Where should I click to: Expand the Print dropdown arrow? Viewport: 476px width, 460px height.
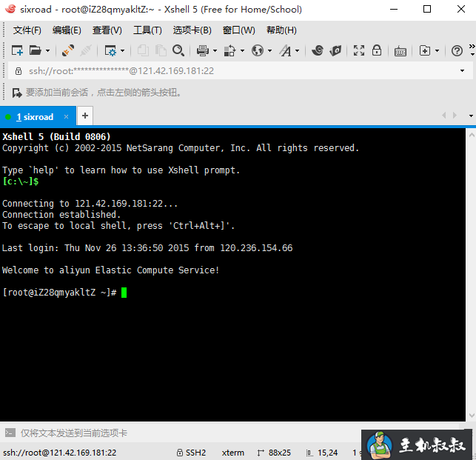point(215,50)
